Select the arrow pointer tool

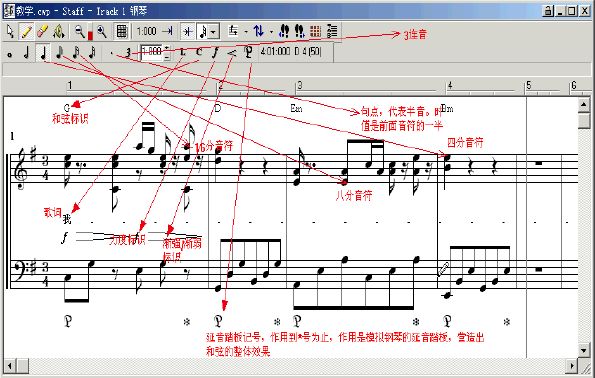[10, 31]
